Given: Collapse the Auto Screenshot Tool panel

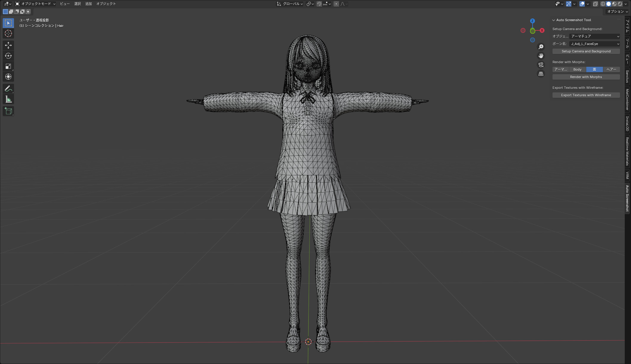Looking at the screenshot, I should [554, 20].
